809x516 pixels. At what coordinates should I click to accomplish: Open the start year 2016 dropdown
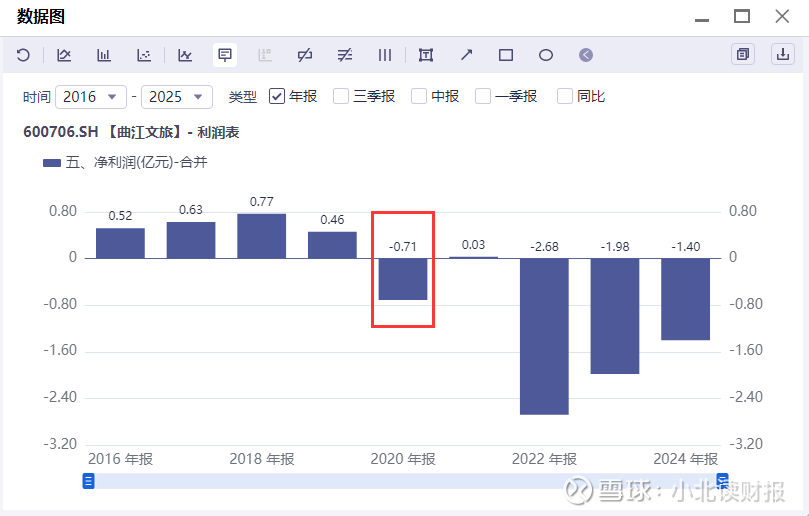(x=91, y=97)
